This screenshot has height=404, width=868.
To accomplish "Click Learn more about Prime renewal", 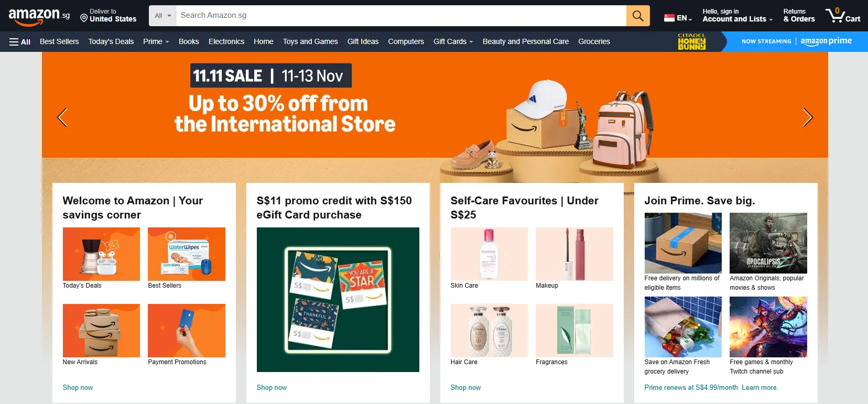I will tap(759, 388).
